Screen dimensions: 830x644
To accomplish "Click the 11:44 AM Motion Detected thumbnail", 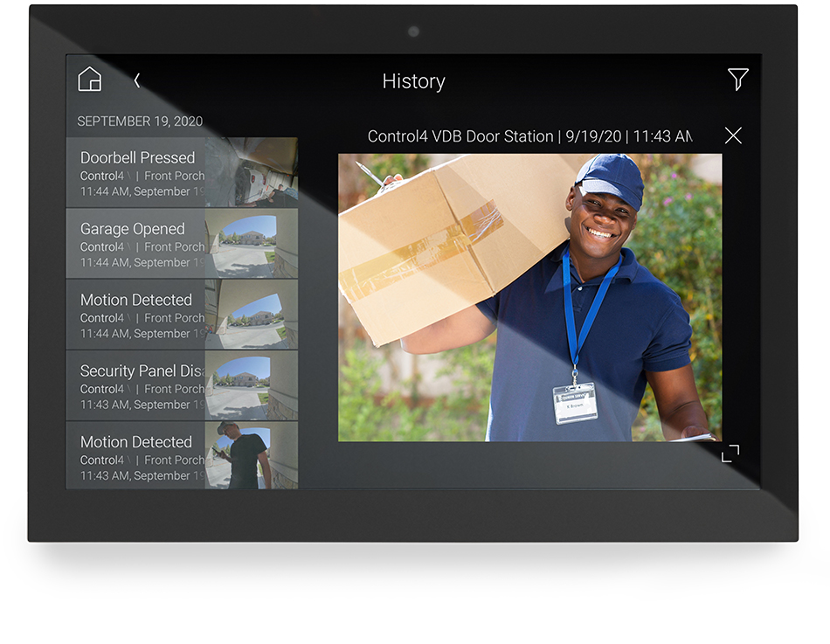I will click(252, 315).
